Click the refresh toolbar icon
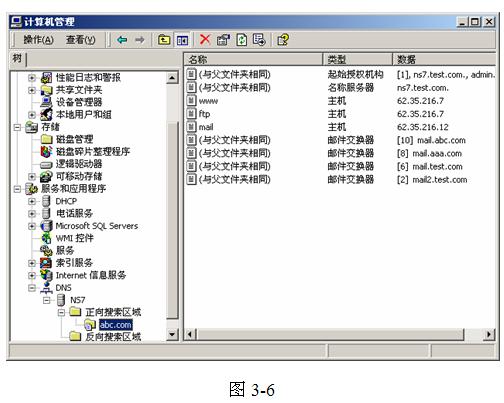The image size is (504, 403). tap(242, 40)
